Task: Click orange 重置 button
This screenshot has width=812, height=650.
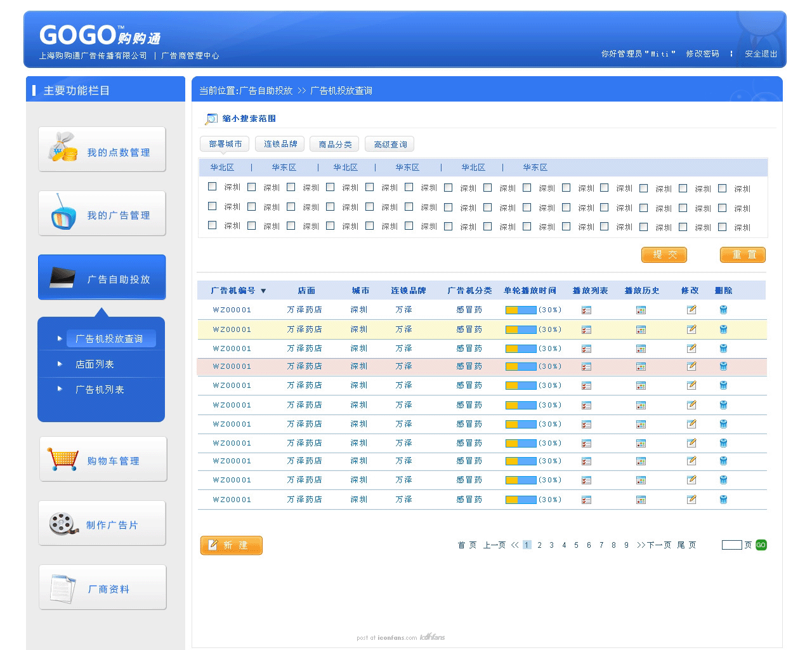Action: [x=743, y=255]
